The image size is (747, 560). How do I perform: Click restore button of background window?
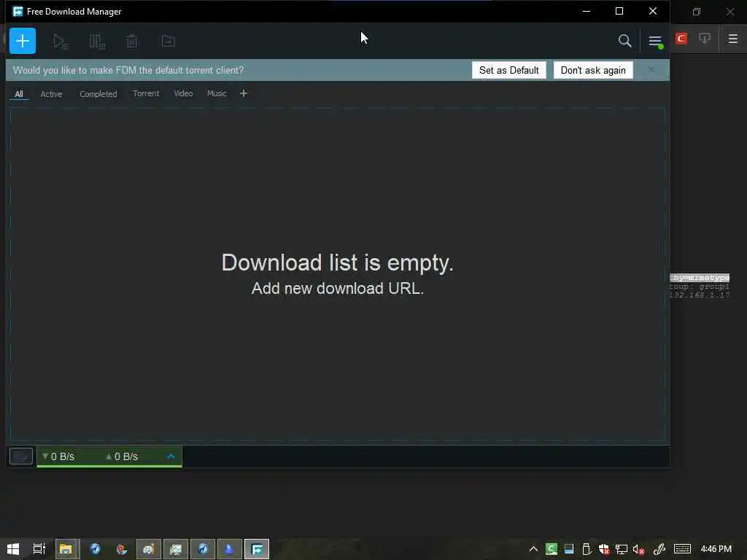(x=697, y=12)
